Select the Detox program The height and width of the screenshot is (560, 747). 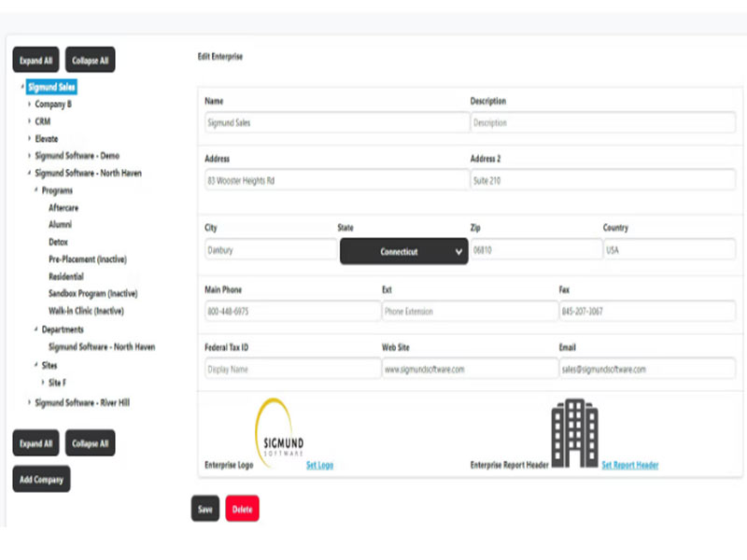(x=58, y=242)
